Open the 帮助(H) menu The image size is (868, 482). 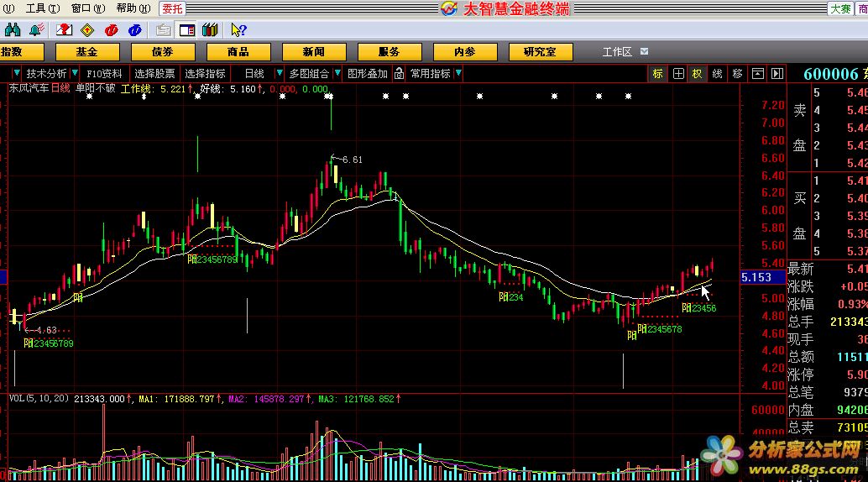pos(133,8)
